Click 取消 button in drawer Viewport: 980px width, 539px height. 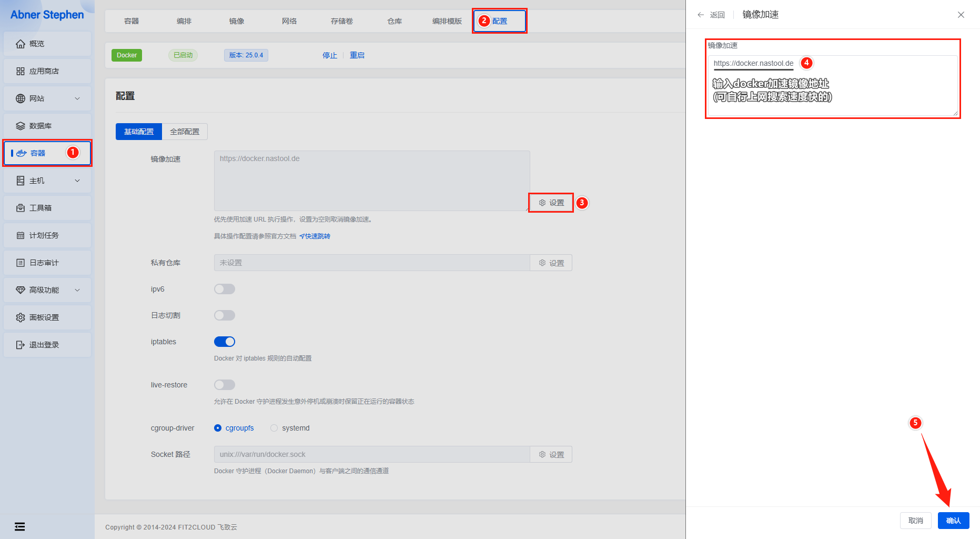click(x=916, y=521)
